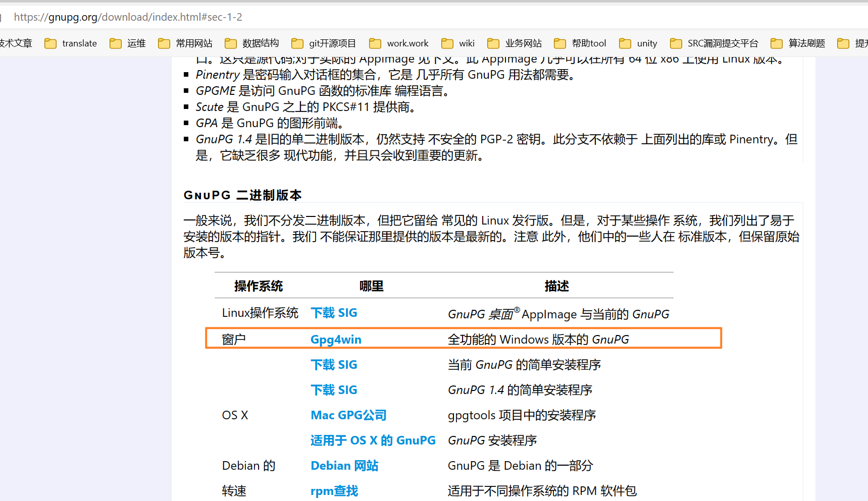
Task: Visit the Debian 网站 link
Action: 344,466
